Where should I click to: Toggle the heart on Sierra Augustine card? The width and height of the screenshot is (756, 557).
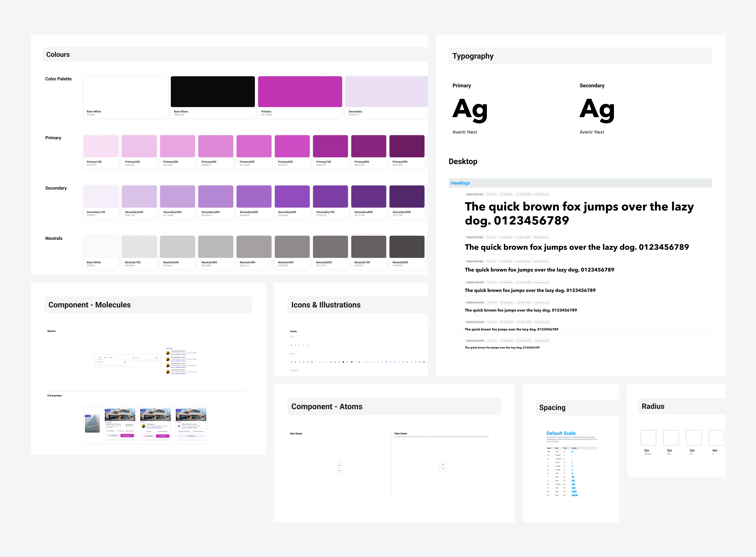tap(169, 410)
